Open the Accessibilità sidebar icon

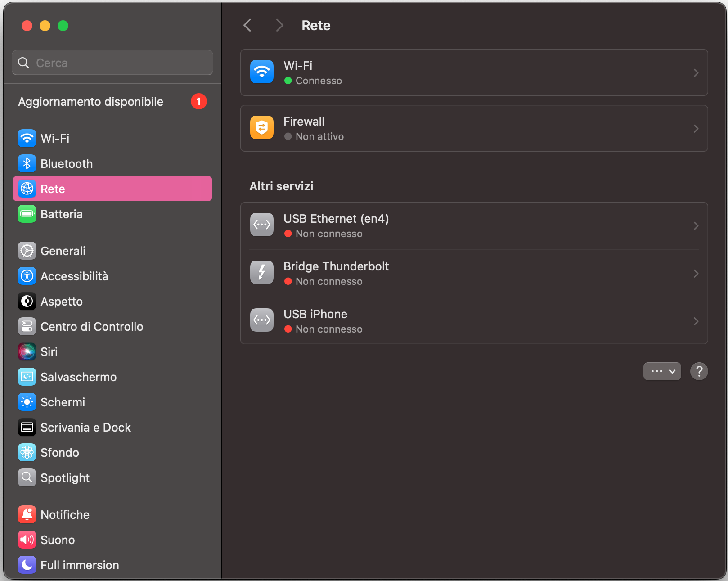[27, 276]
